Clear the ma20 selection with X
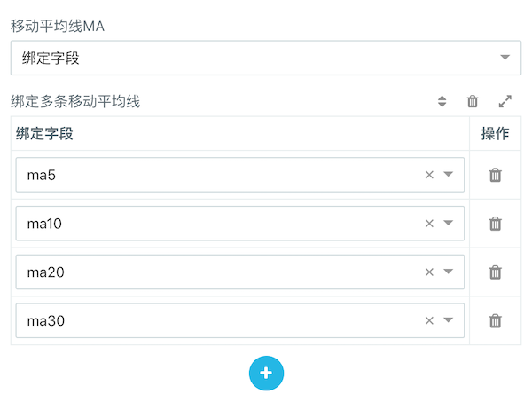The width and height of the screenshot is (532, 394). 429,272
